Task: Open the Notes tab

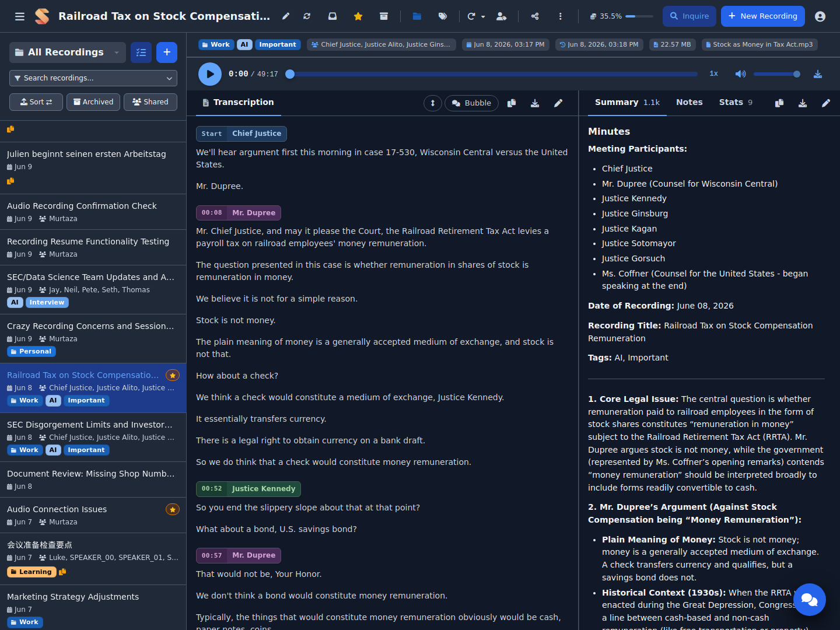Action: pyautogui.click(x=689, y=103)
